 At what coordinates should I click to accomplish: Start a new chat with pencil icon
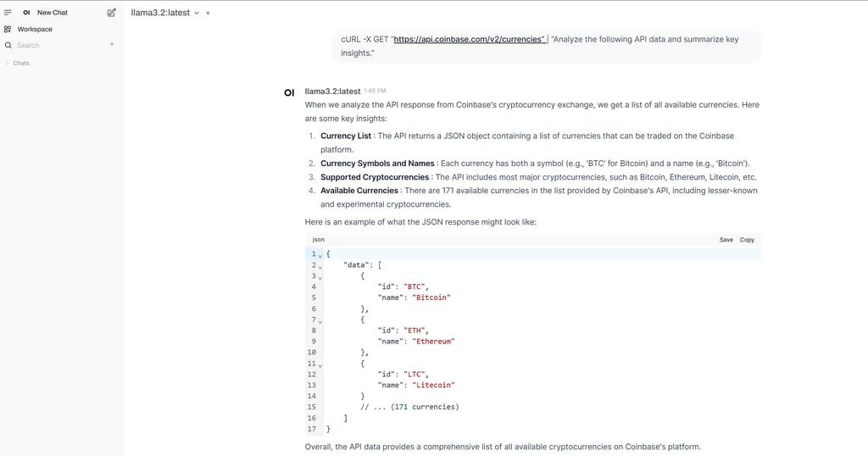[x=111, y=12]
